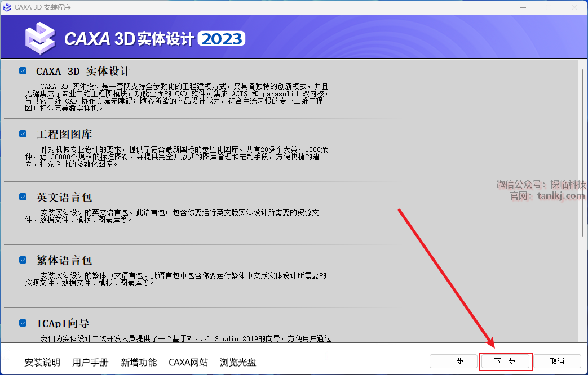
Task: Go back with the 上一步 button
Action: click(453, 361)
